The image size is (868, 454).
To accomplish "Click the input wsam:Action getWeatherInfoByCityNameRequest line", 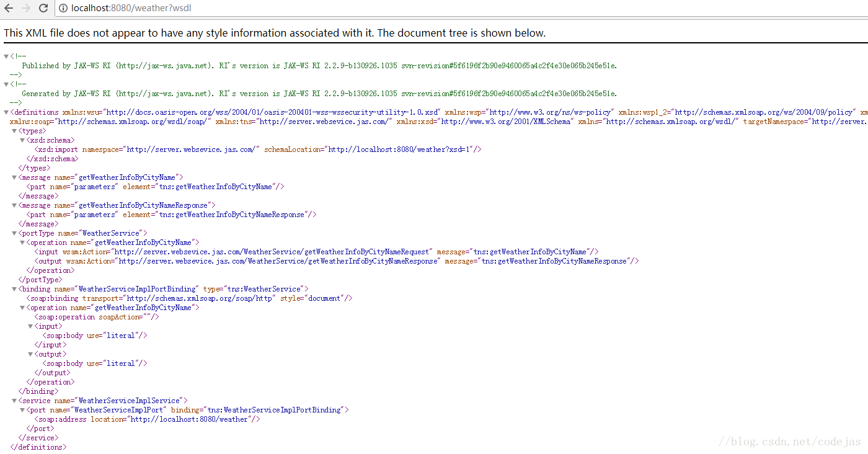I will 316,252.
